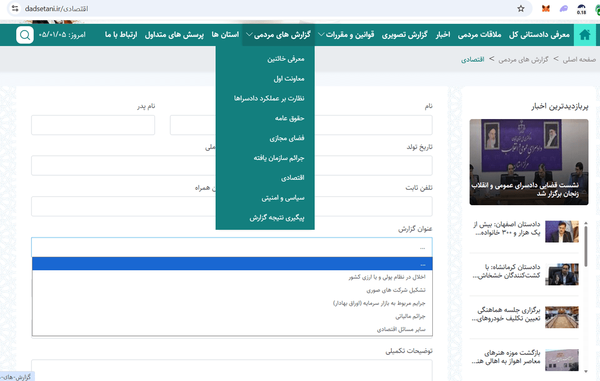Viewport: 600px width, 381px height.
Task: Open the عنوان گزارش select box
Action: (x=232, y=247)
